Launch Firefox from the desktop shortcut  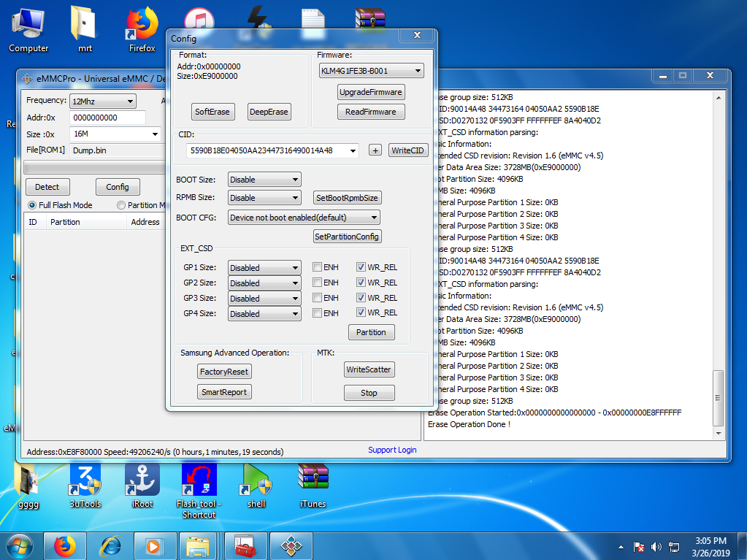[x=142, y=29]
